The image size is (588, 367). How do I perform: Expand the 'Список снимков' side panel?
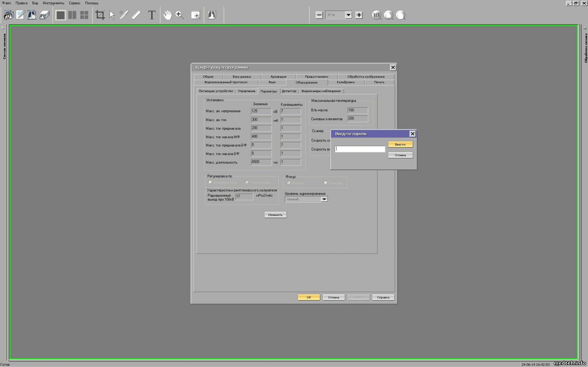click(4, 28)
